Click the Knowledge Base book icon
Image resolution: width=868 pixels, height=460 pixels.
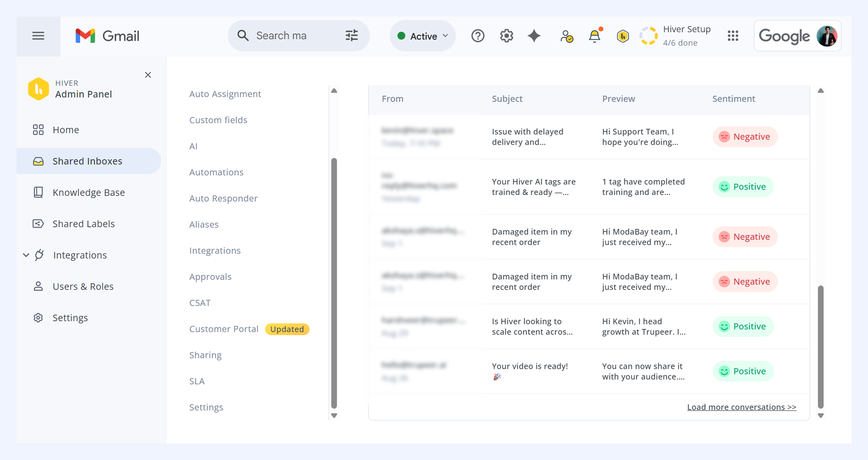coord(38,192)
